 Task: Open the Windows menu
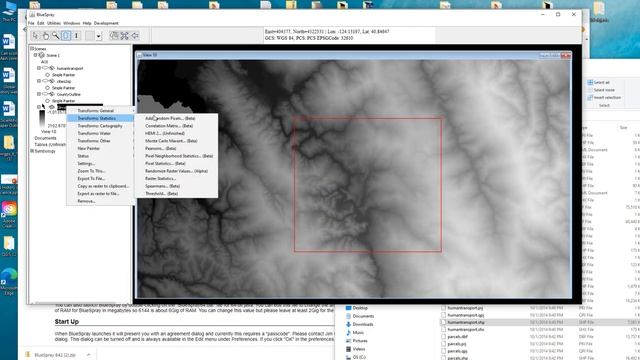(x=72, y=23)
